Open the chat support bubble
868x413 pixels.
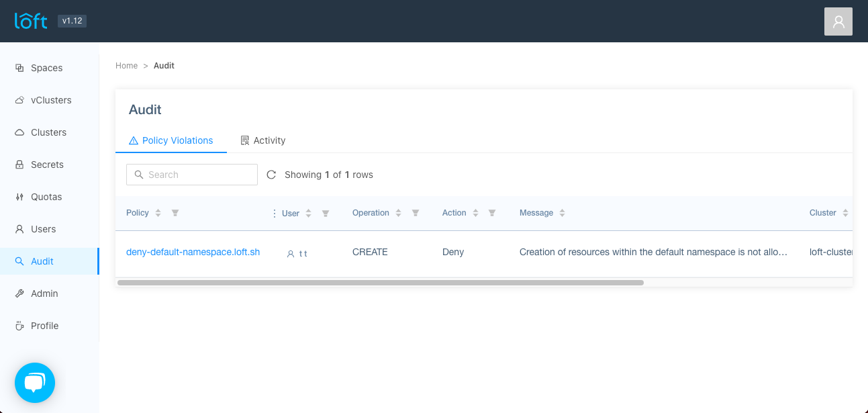coord(35,383)
